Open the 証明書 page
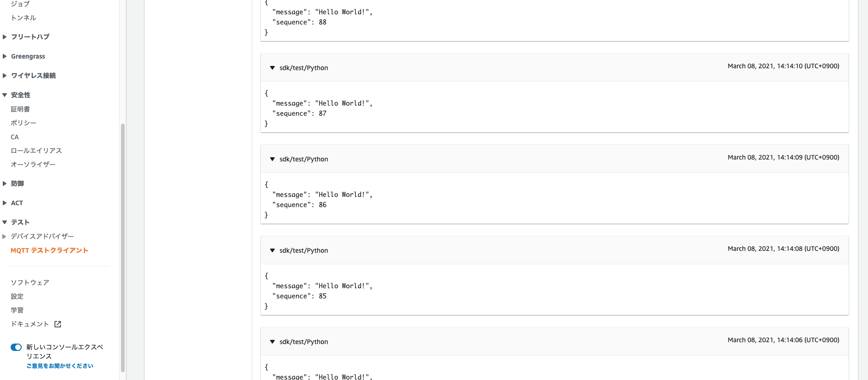The image size is (868, 380). (x=20, y=109)
